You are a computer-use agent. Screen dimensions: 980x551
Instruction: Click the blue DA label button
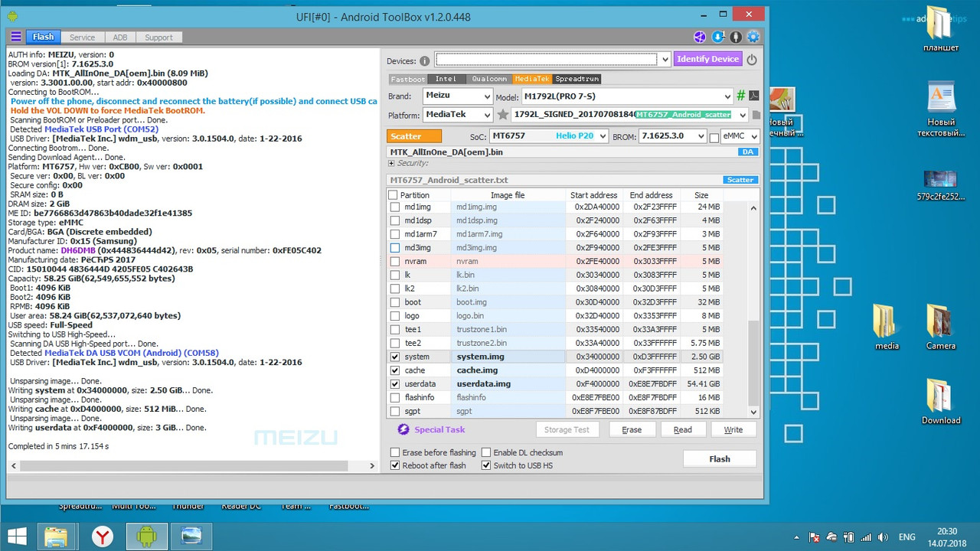(748, 152)
